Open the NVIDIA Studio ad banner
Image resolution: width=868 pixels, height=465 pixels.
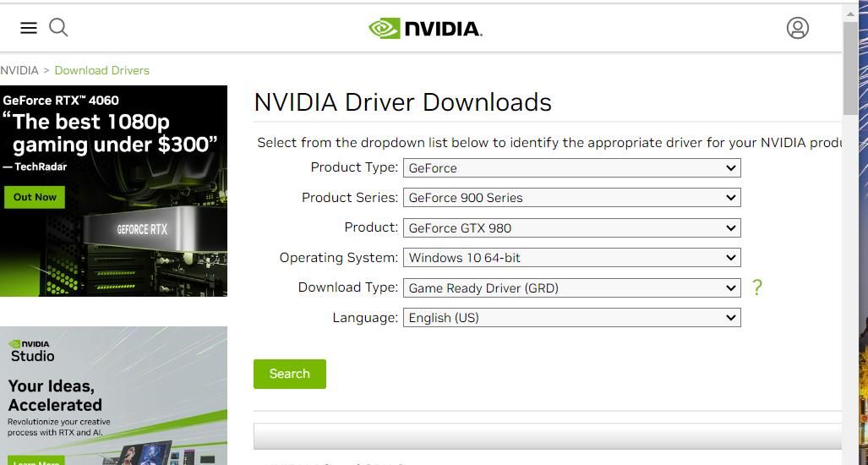[113, 396]
